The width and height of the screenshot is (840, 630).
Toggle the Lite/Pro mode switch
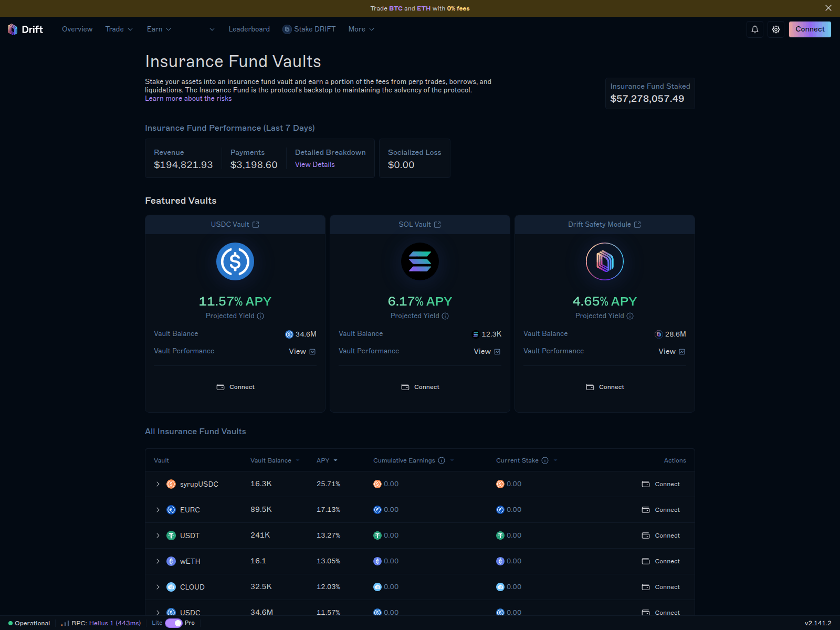pos(174,623)
